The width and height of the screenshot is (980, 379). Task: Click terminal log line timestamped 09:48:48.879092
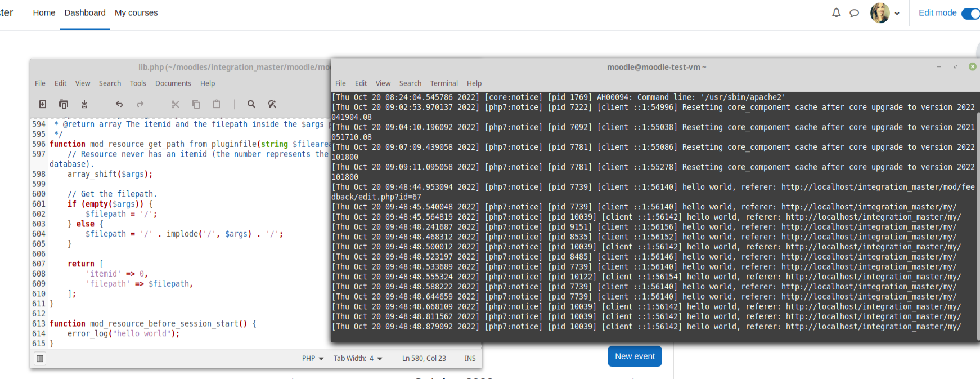pyautogui.click(x=646, y=327)
